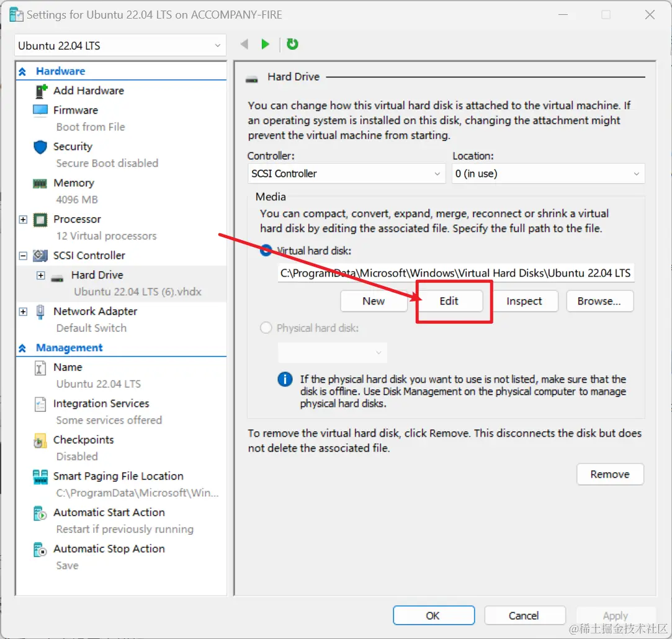The image size is (672, 639).
Task: Click the Inspect button
Action: tap(524, 301)
